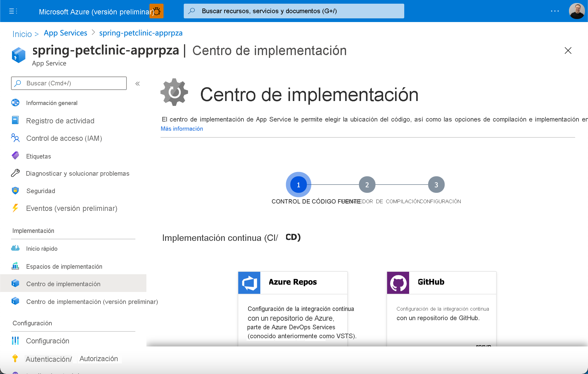588x374 pixels.
Task: Collapse the sidebar with the double chevron
Action: [x=138, y=83]
